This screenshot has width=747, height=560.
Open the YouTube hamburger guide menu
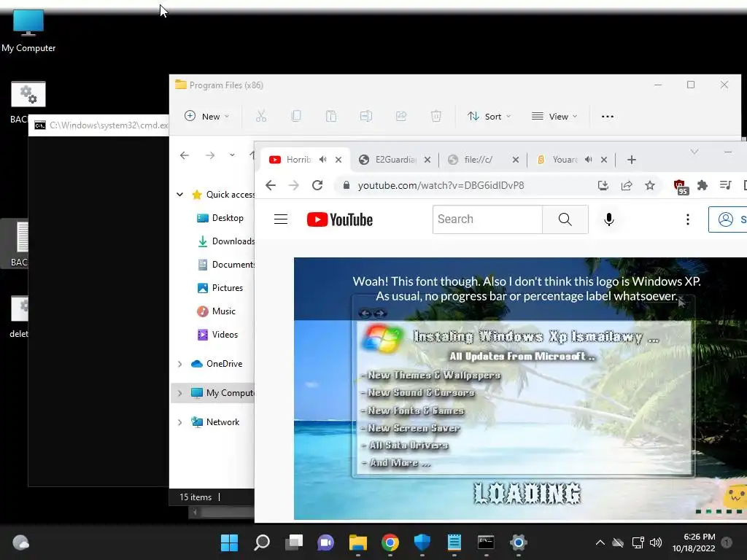click(281, 219)
